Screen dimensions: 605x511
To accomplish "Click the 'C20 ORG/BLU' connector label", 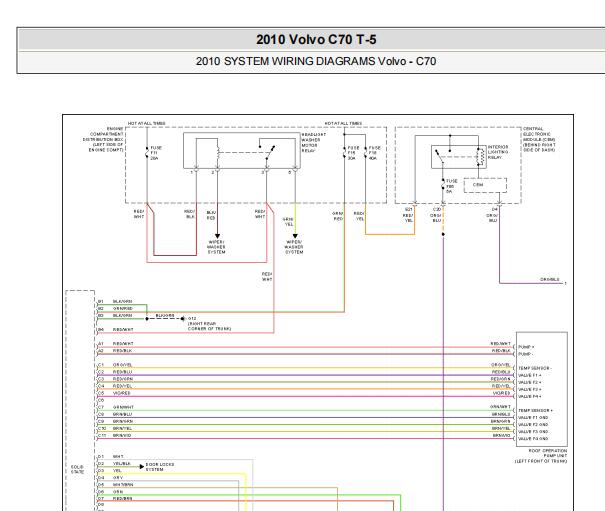I will (436, 215).
